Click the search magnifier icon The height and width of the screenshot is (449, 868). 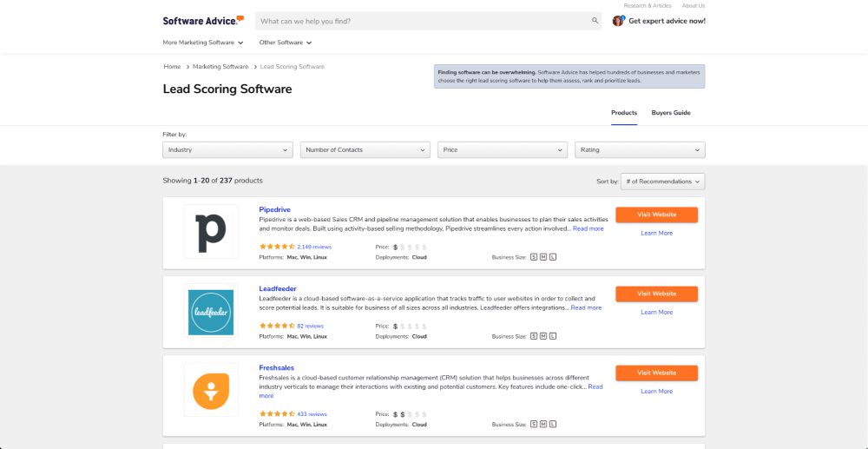tap(595, 21)
